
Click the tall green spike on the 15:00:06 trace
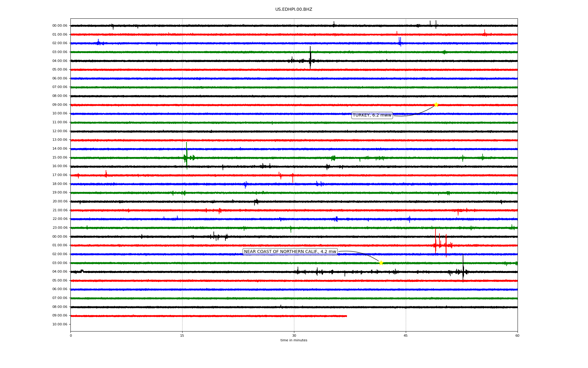(187, 155)
